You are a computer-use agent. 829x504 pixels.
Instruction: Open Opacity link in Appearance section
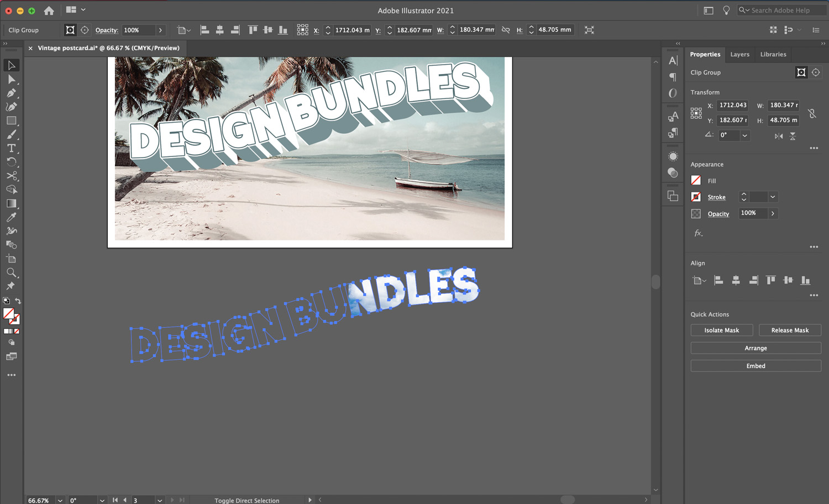(x=718, y=214)
